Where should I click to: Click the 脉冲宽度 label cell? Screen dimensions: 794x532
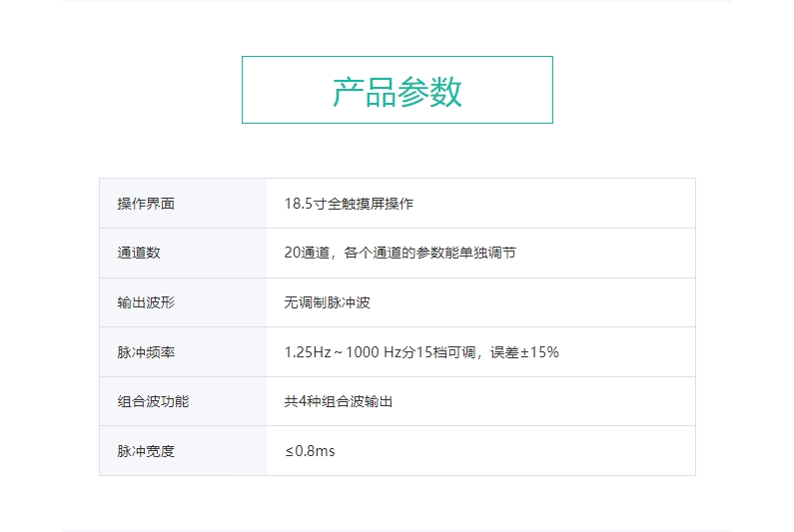click(x=183, y=451)
